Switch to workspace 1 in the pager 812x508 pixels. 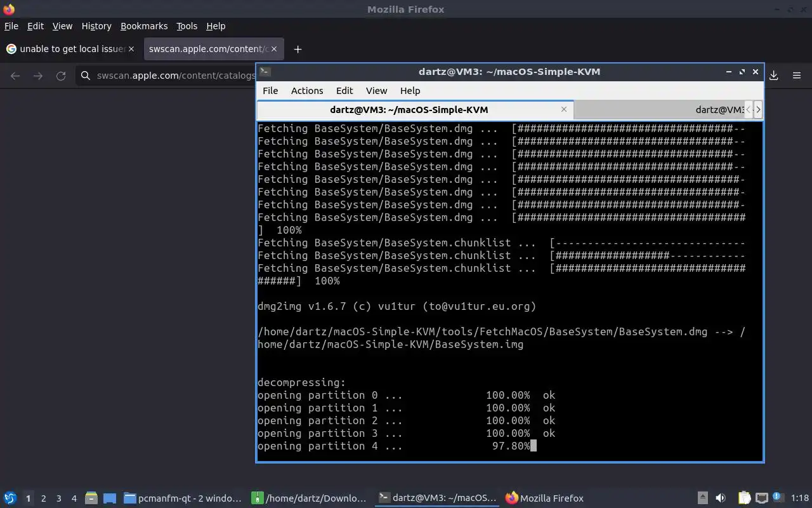(28, 498)
